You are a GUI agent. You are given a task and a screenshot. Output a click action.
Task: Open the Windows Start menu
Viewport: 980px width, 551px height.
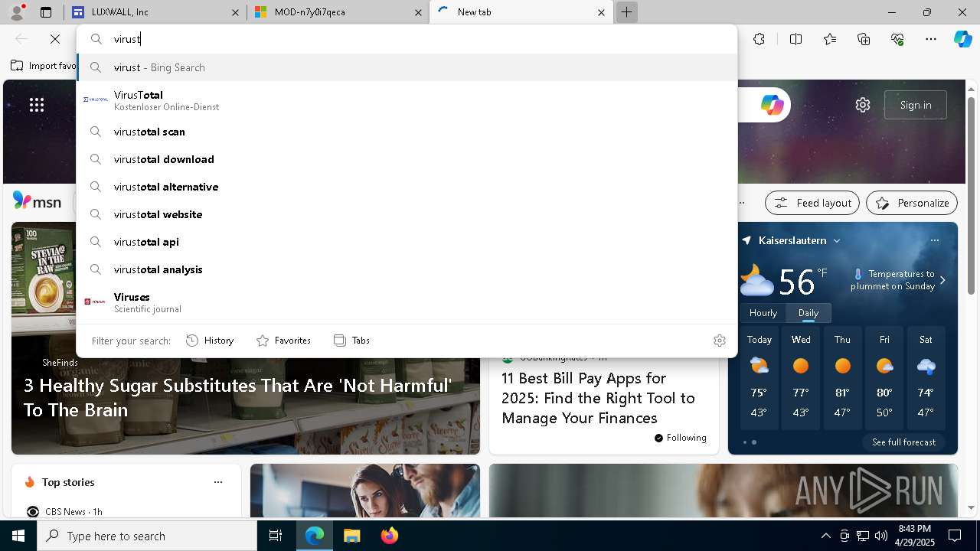(x=18, y=536)
